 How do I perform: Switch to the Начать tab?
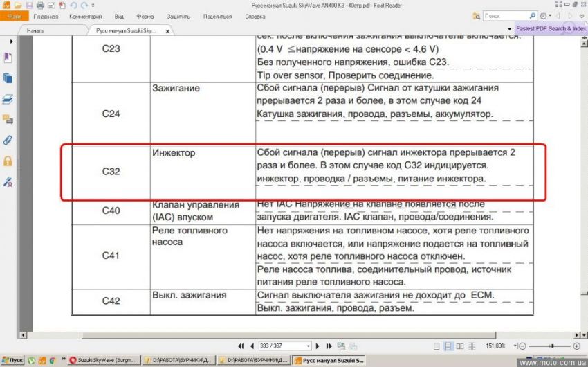click(x=35, y=30)
